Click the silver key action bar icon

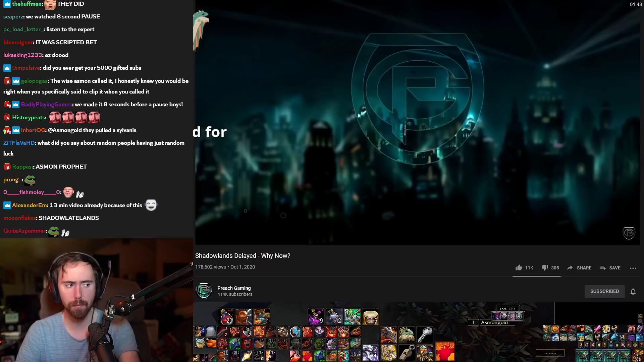click(x=425, y=334)
